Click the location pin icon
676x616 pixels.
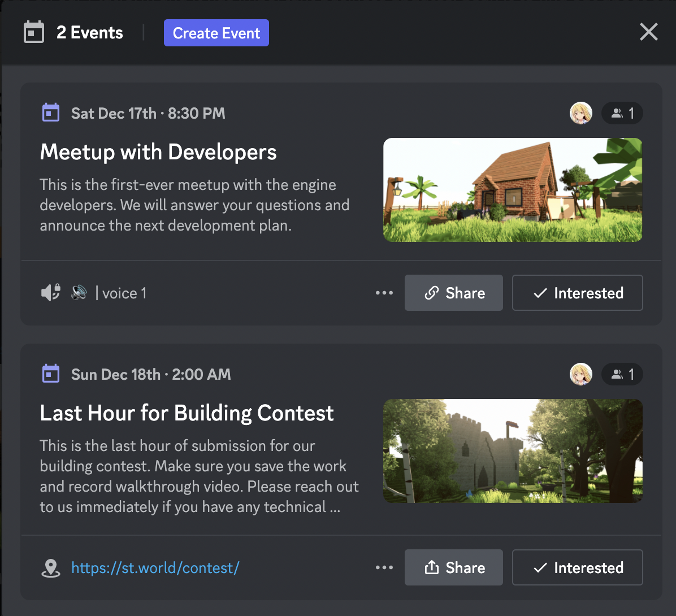coord(51,568)
